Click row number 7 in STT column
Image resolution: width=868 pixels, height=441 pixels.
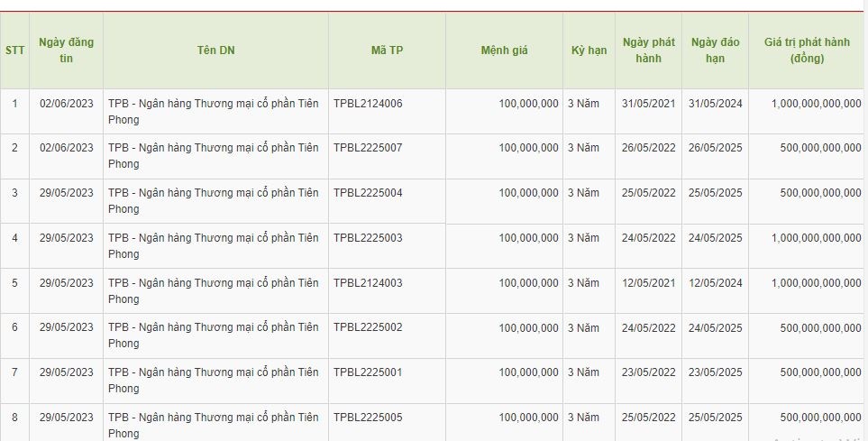[15, 372]
